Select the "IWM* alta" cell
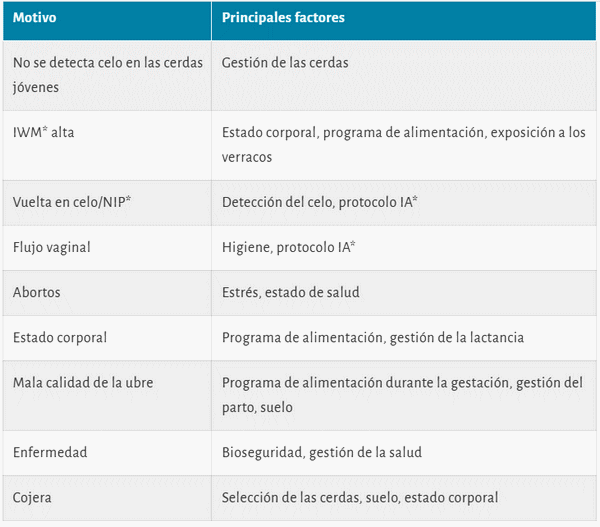Screen dimensions: 600x527 [43, 132]
